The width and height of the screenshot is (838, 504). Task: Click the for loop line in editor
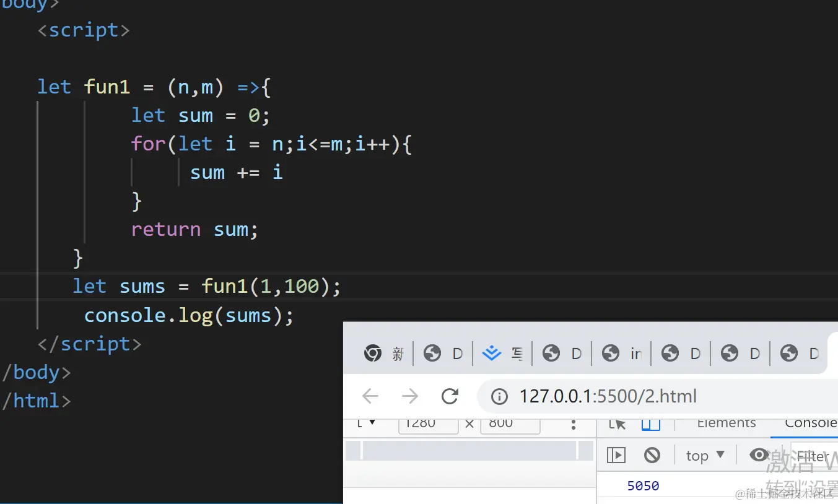[x=271, y=144]
